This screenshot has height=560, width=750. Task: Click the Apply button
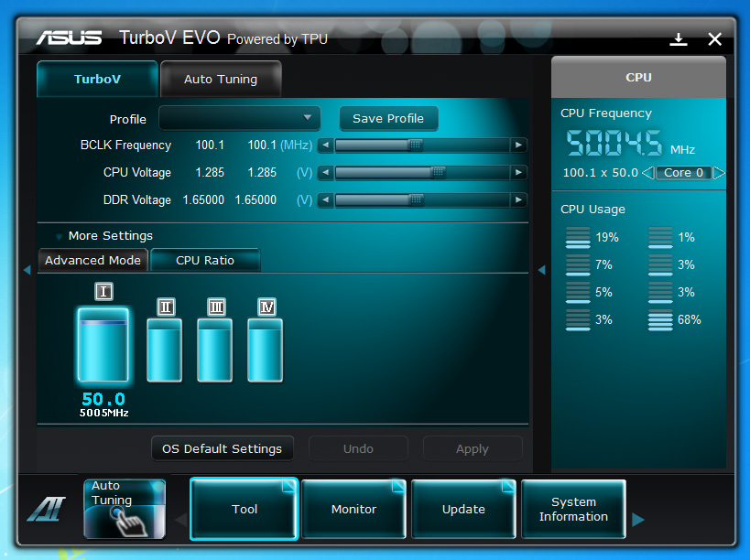click(x=473, y=448)
